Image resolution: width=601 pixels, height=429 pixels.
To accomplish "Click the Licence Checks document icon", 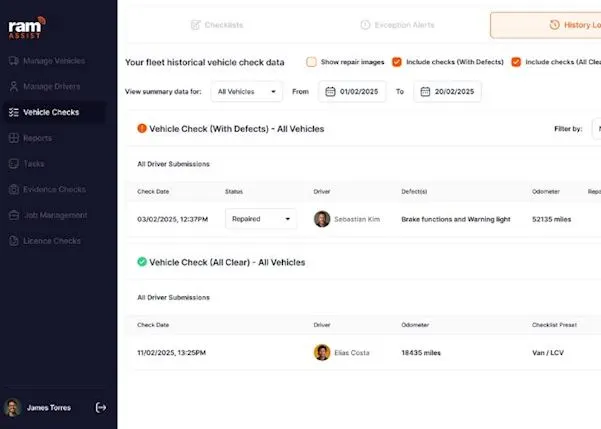I will point(14,241).
